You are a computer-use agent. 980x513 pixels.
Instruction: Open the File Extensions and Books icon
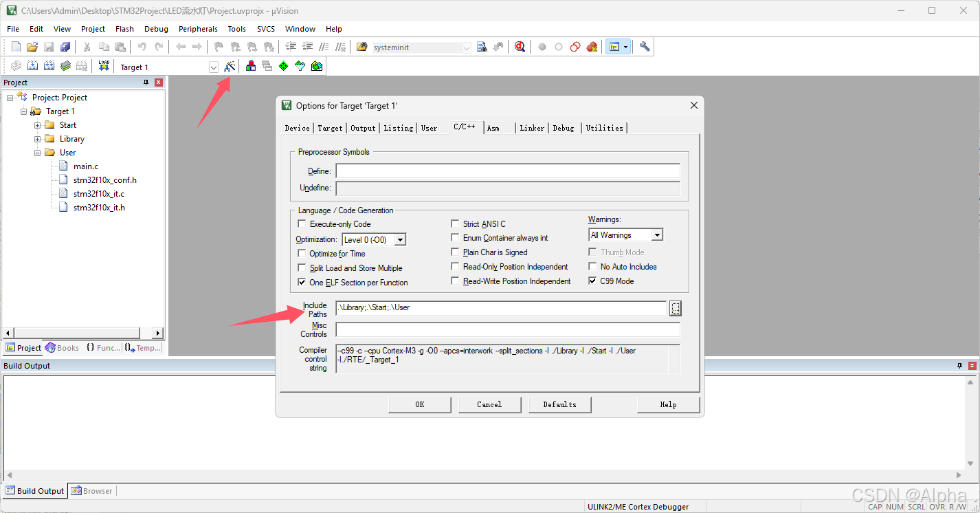pos(251,66)
